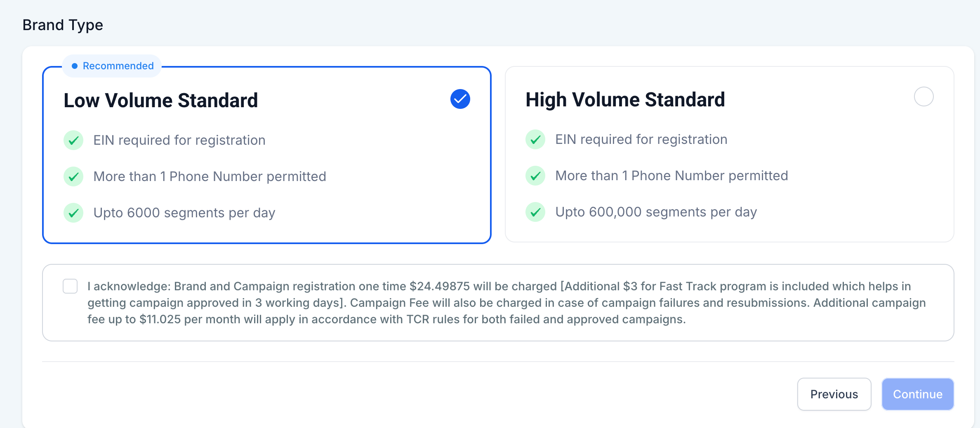The width and height of the screenshot is (980, 428).
Task: Select the Low Volume Standard checked radio
Action: [460, 99]
